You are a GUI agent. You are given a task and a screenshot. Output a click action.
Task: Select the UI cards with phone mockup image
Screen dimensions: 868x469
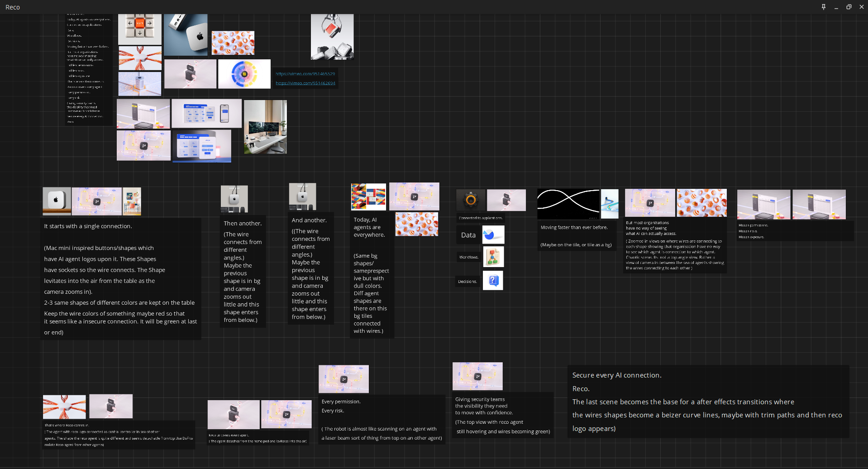(206, 113)
